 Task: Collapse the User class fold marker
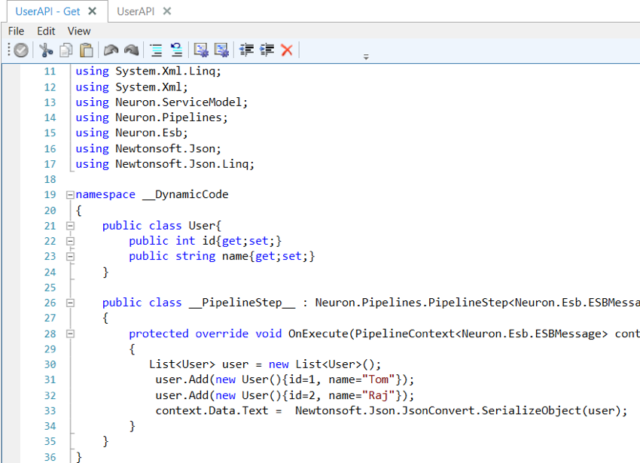pyautogui.click(x=70, y=226)
